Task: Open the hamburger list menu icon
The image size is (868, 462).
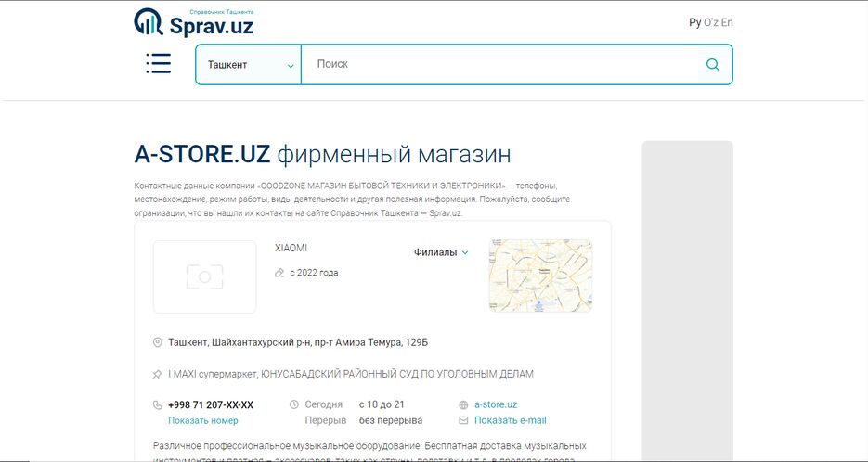Action: click(x=159, y=64)
